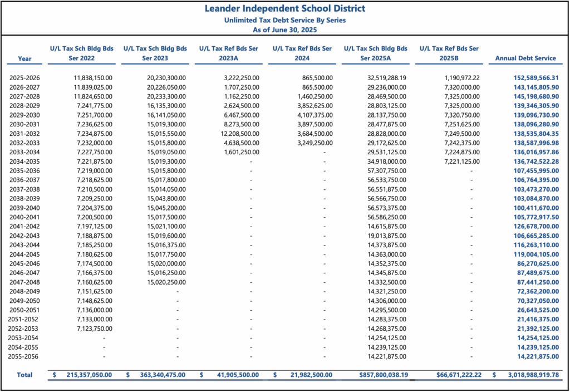Click the annual total 103,473,270.00
570x392 pixels.
pos(536,189)
